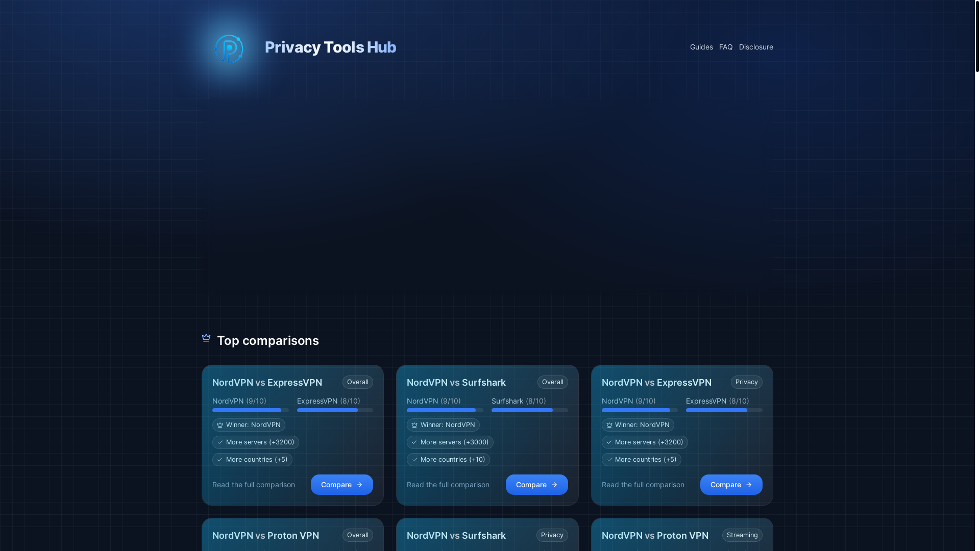The width and height of the screenshot is (980, 551).
Task: Click Compare in NordVPN vs Surfshark Overall card
Action: 537,485
